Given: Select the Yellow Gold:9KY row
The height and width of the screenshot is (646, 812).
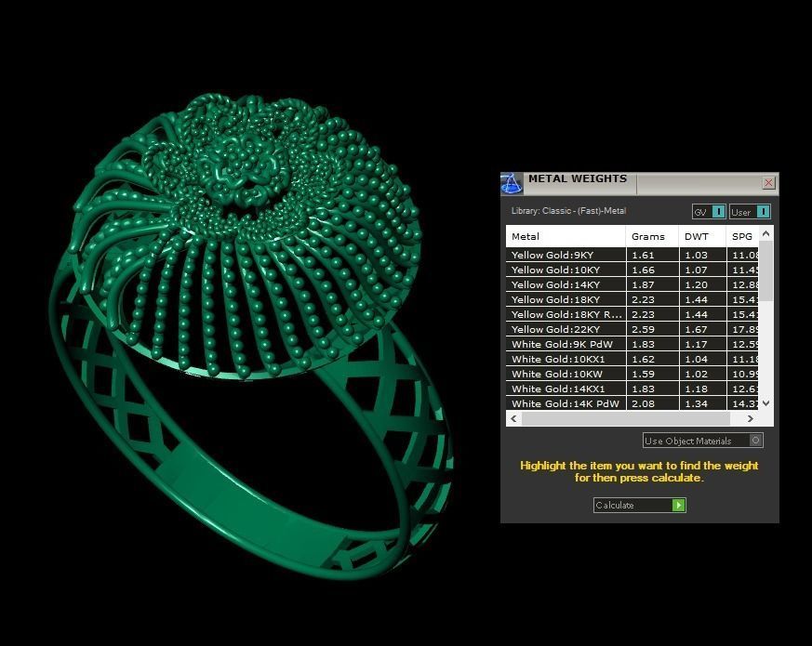Looking at the screenshot, I should click(632, 255).
